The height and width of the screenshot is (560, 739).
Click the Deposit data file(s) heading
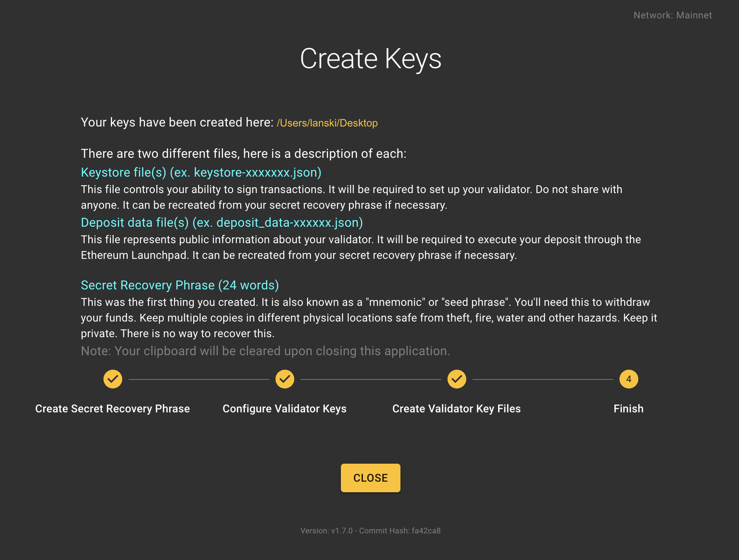222,222
